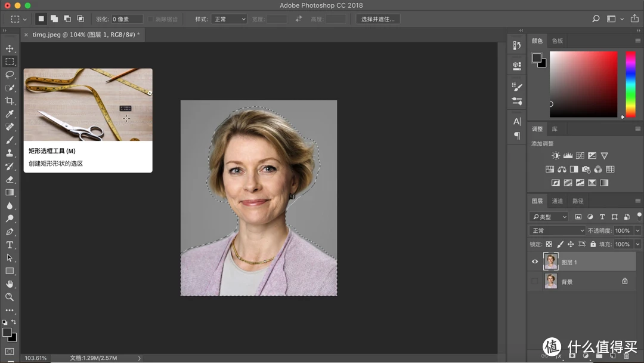Show the 背景 layer visibility box
Screen dimensions: 644x363
tap(535, 281)
